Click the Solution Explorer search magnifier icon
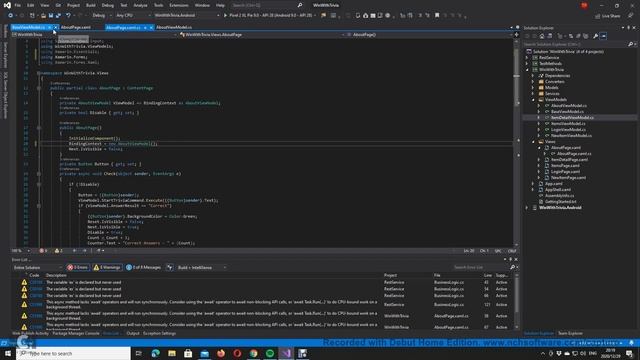The height and width of the screenshot is (360, 640). point(631,44)
